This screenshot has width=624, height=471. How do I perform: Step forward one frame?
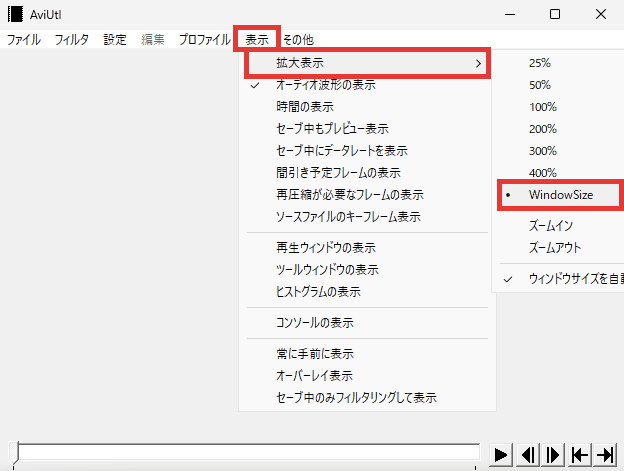click(554, 454)
